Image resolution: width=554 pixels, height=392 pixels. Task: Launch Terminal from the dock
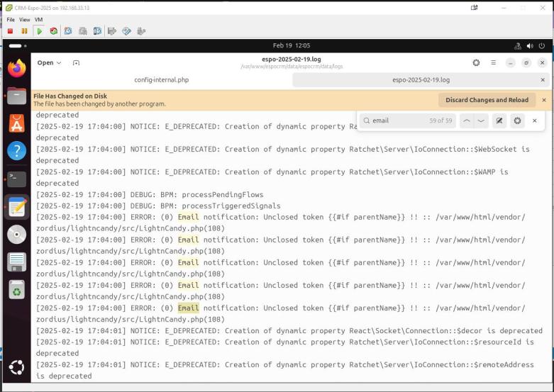[x=16, y=178]
